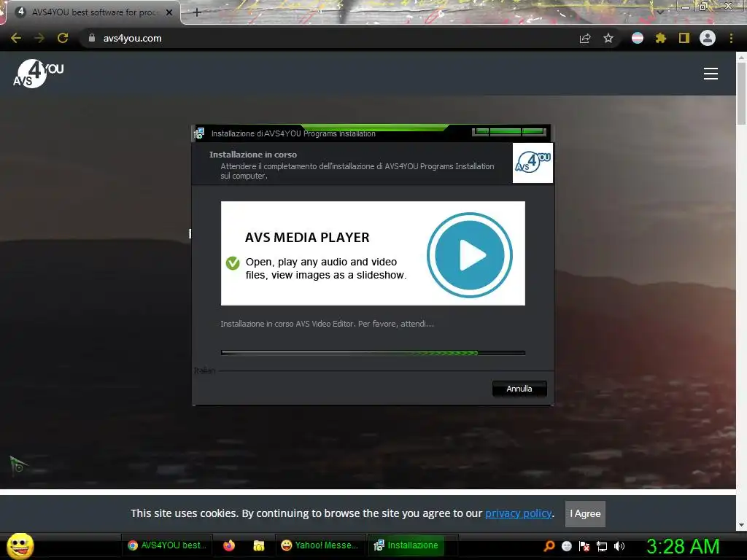Click the small green flag icon on webpage
This screenshot has height=560, width=747.
tap(18, 466)
